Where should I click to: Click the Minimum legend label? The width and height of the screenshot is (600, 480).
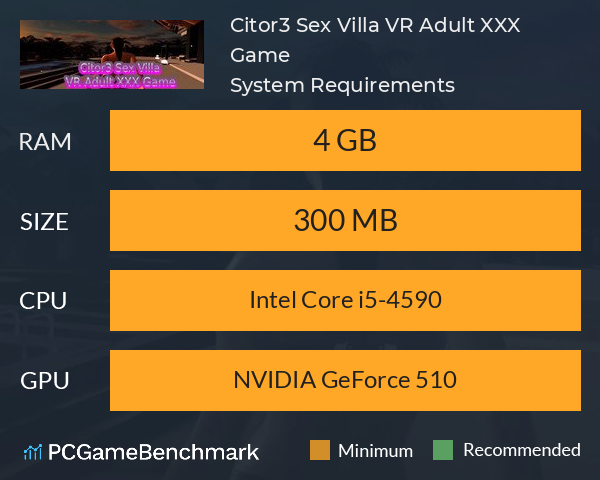coord(375,451)
